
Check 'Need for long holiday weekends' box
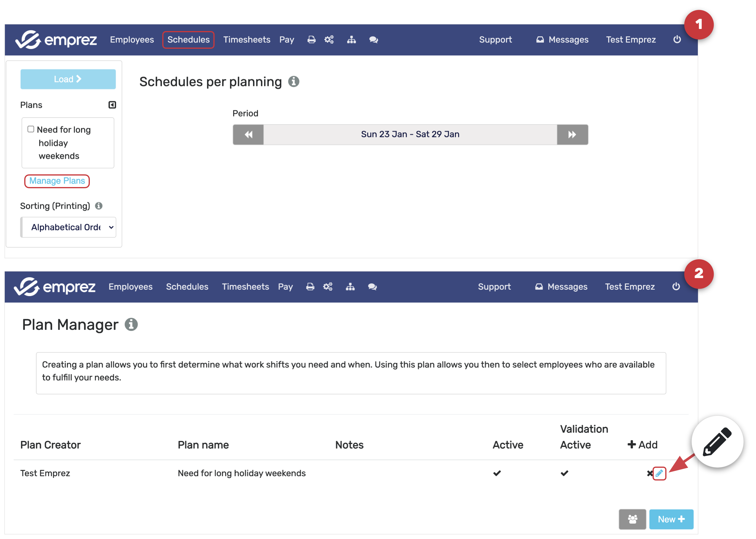point(31,129)
